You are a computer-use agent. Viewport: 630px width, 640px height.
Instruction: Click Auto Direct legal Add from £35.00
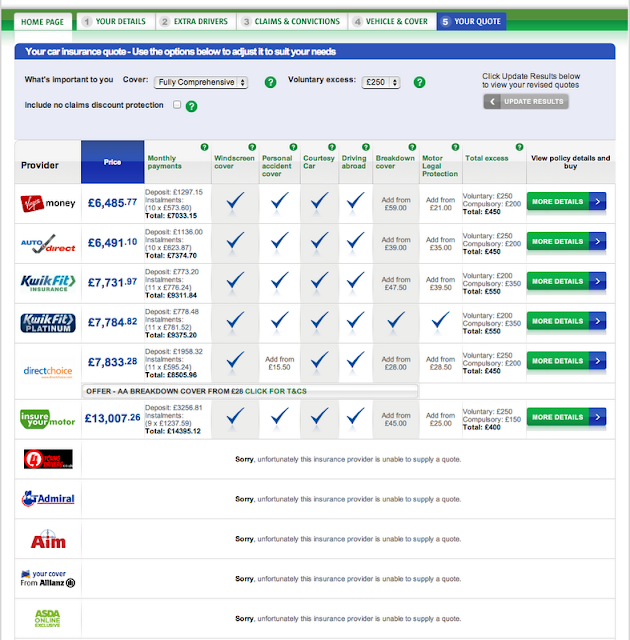(440, 244)
